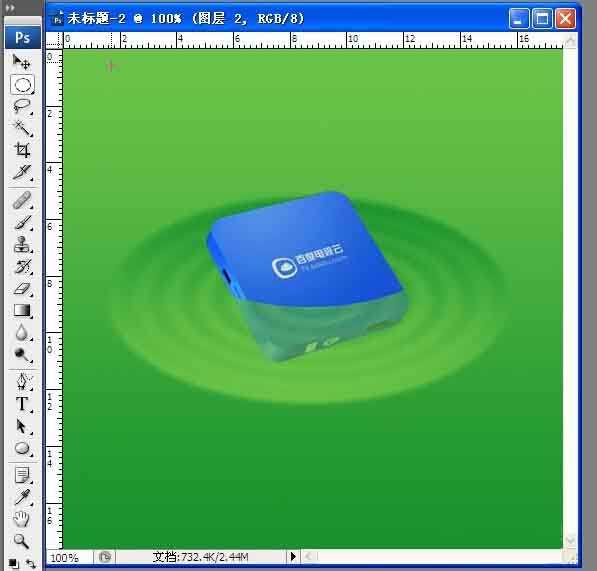This screenshot has width=597, height=571.
Task: Click the document icon in title bar
Action: 57,18
